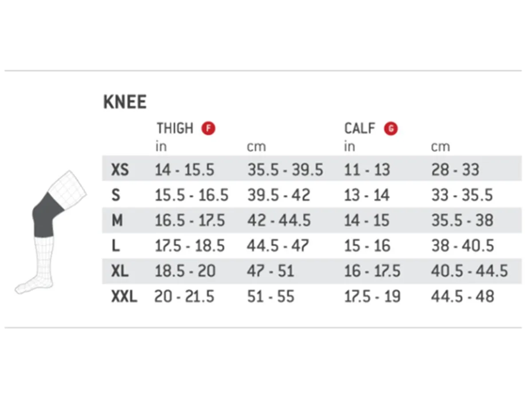Choose the M size row label

(117, 220)
